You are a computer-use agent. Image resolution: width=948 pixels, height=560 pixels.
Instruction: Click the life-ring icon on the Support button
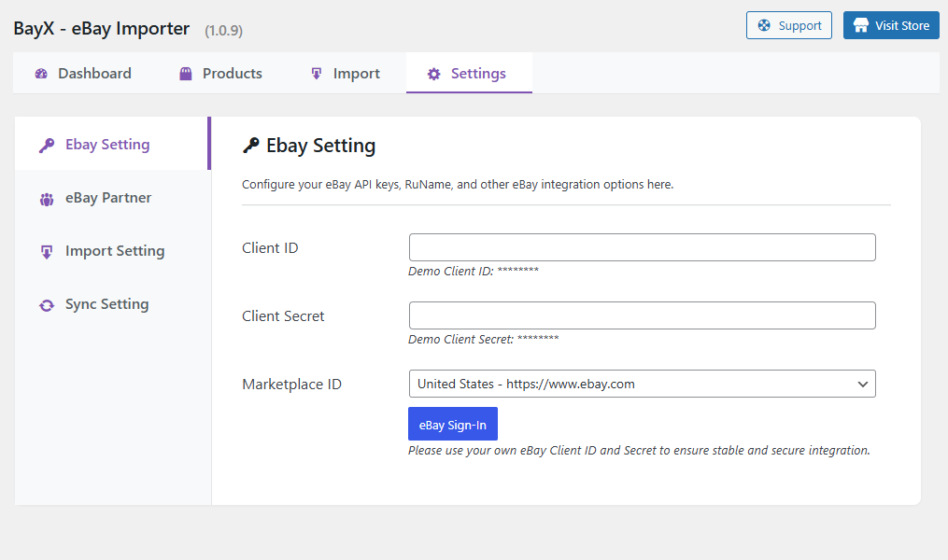click(x=762, y=25)
